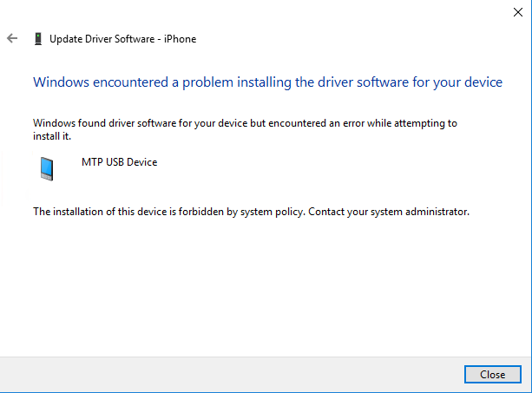The image size is (532, 393).
Task: Click the word 'iPhone' in the title
Action: coord(181,39)
